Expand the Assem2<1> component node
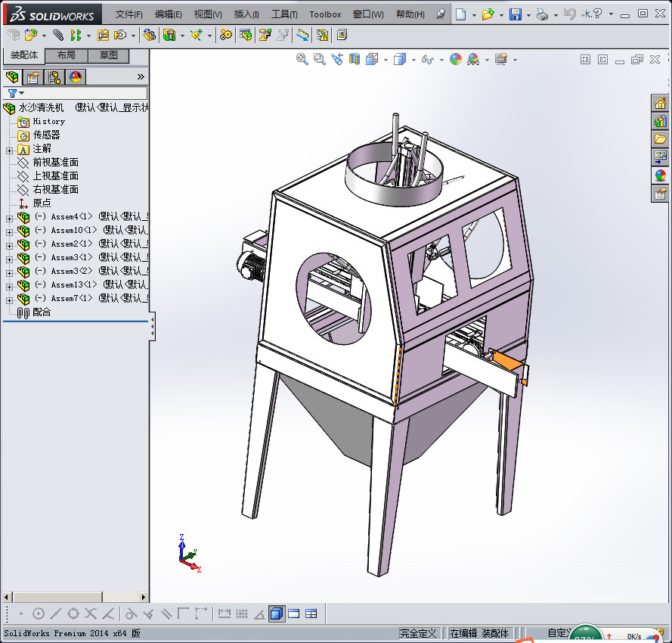Viewport: 672px width, 643px height. pos(9,246)
